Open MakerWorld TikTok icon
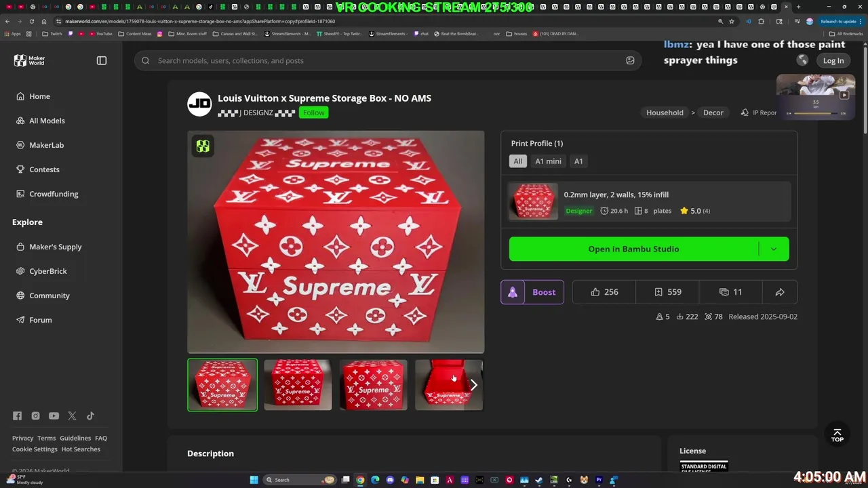 pos(90,416)
